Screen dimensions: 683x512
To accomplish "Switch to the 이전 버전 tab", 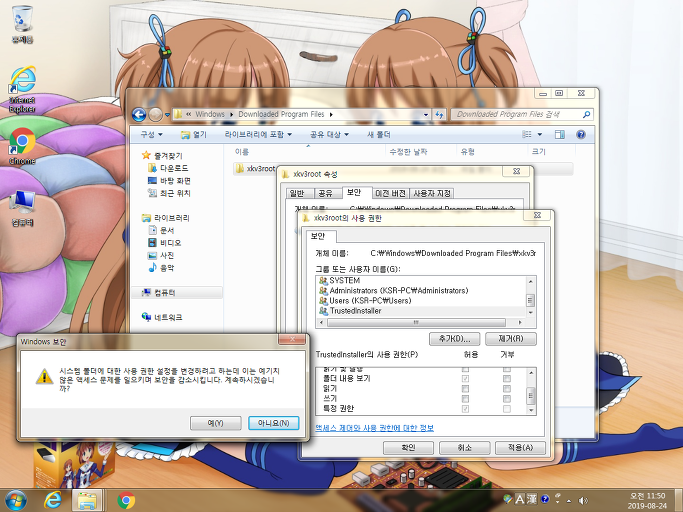I will click(391, 193).
